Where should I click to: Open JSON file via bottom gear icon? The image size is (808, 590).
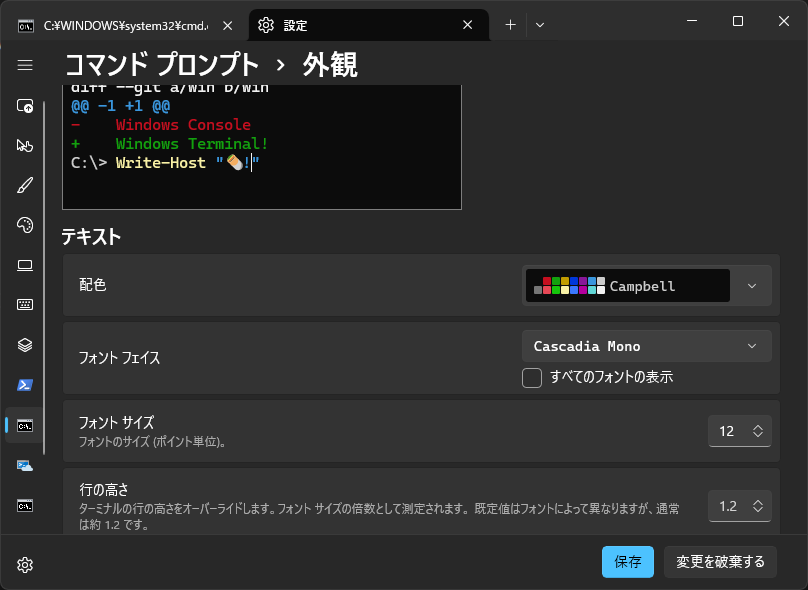tap(25, 565)
